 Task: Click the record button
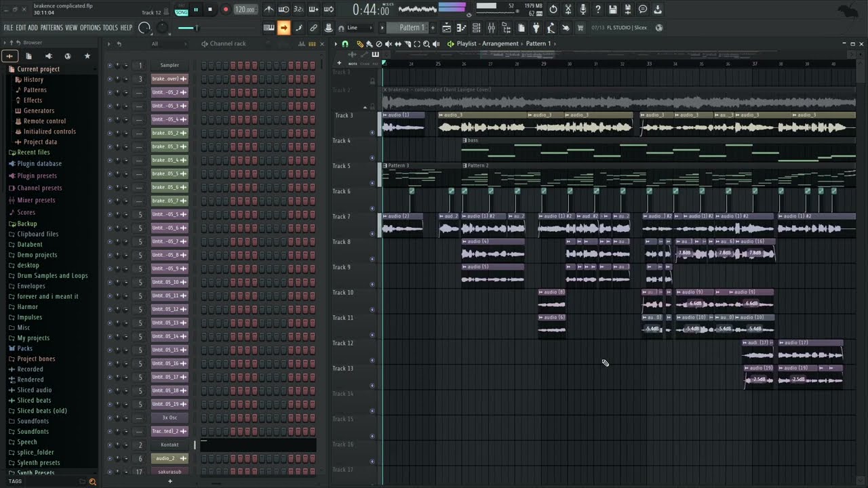(226, 9)
